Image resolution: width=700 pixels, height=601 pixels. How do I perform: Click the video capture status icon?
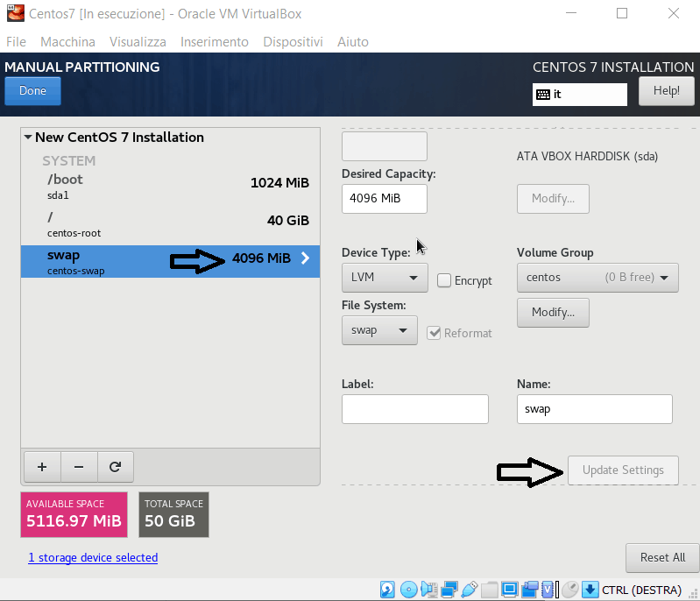530,590
